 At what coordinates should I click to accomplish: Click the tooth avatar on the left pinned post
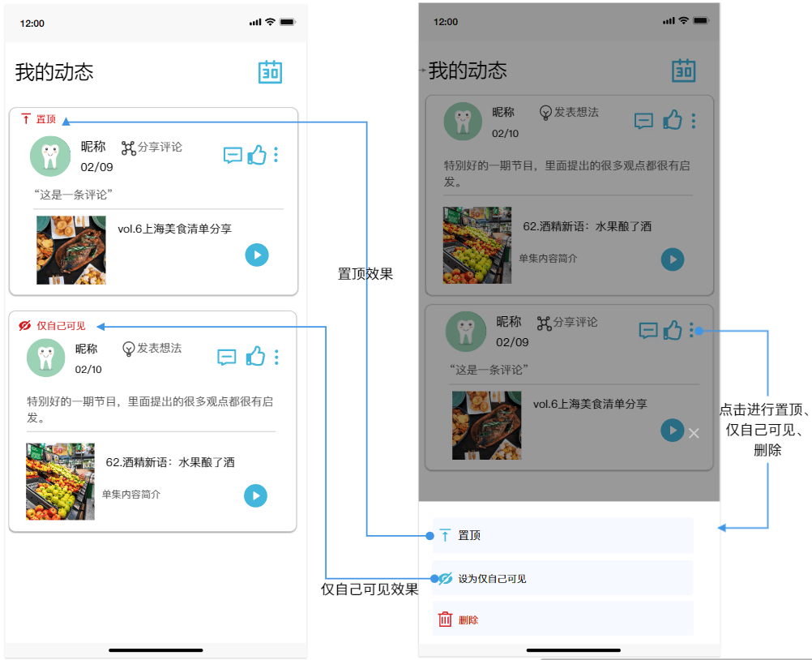50,156
